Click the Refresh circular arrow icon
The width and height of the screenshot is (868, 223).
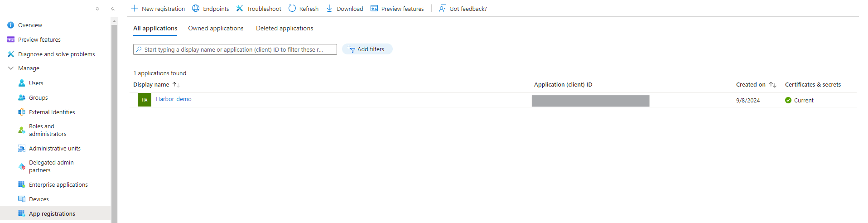pyautogui.click(x=292, y=8)
